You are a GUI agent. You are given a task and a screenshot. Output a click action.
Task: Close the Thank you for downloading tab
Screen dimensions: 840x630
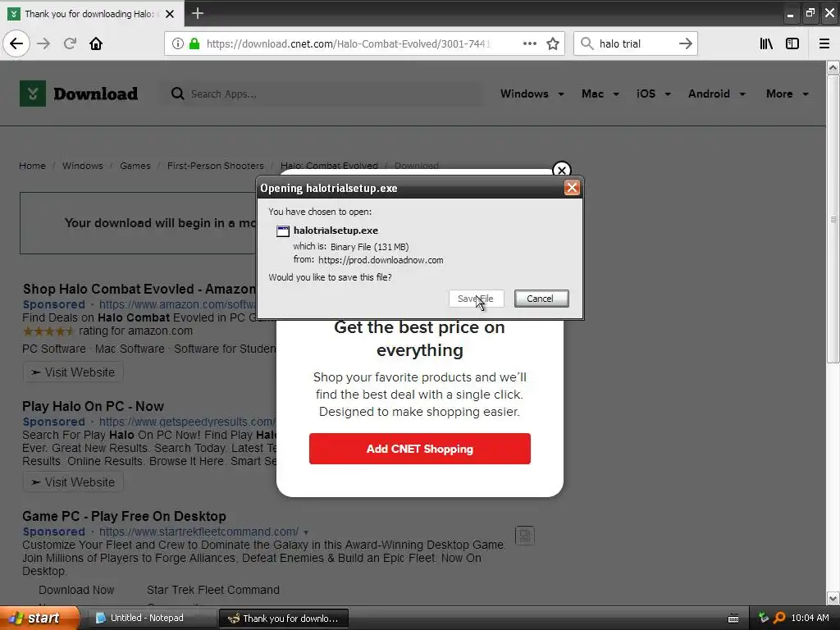[170, 14]
